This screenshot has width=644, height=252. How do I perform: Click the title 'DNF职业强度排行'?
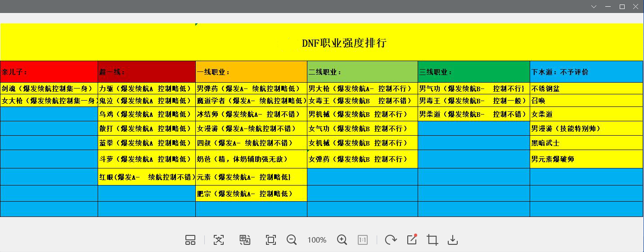[344, 43]
